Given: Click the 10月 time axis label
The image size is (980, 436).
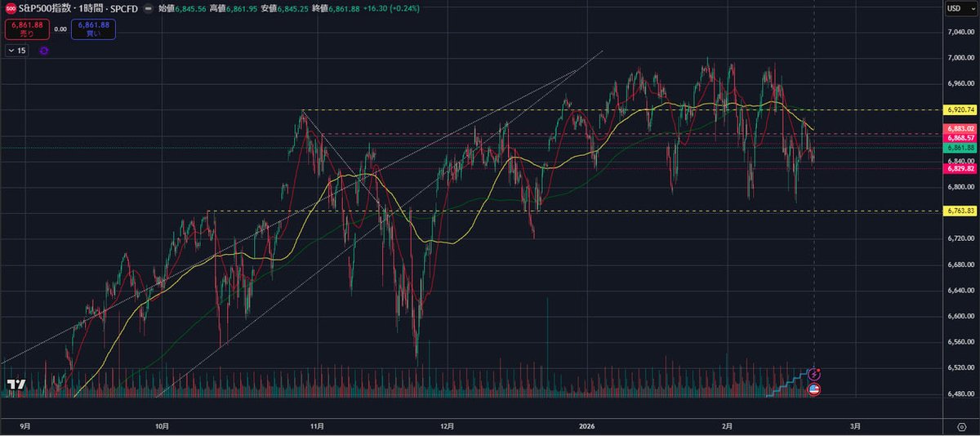Looking at the screenshot, I should click(x=162, y=426).
